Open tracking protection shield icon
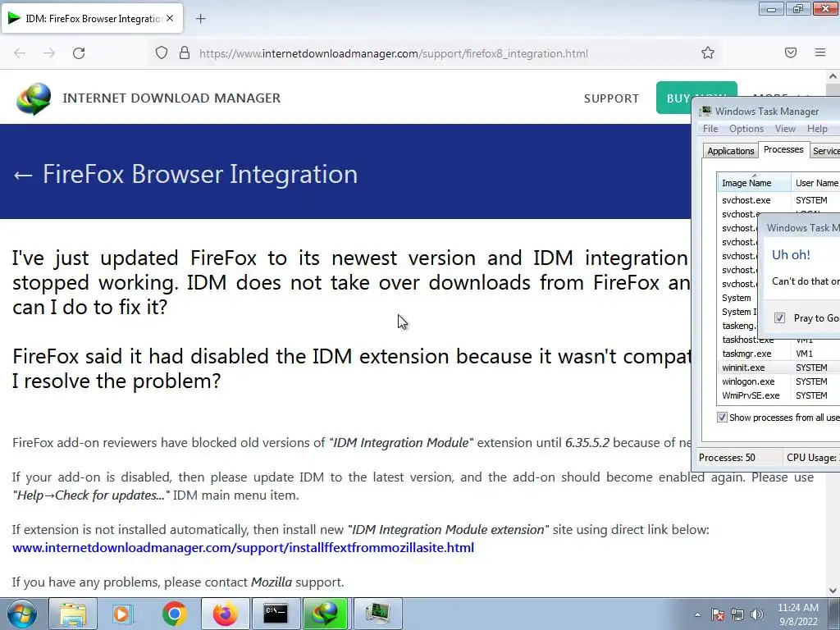The width and height of the screenshot is (840, 630). coord(162,53)
